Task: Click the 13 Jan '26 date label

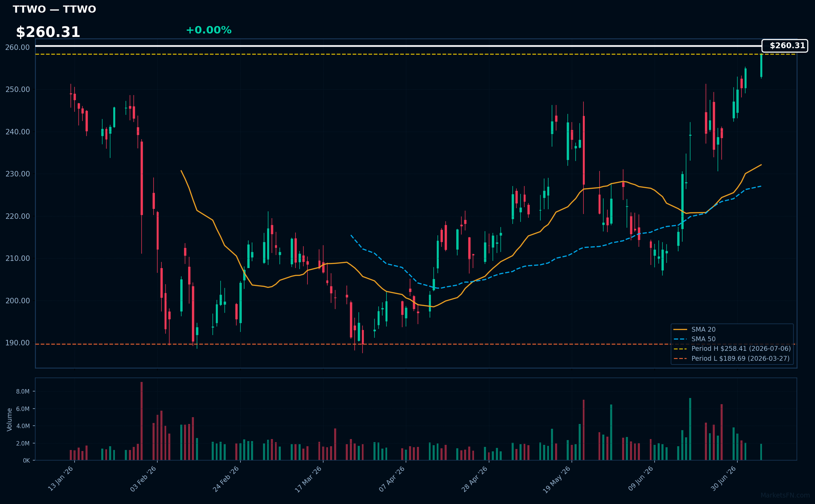Action: pos(61,479)
